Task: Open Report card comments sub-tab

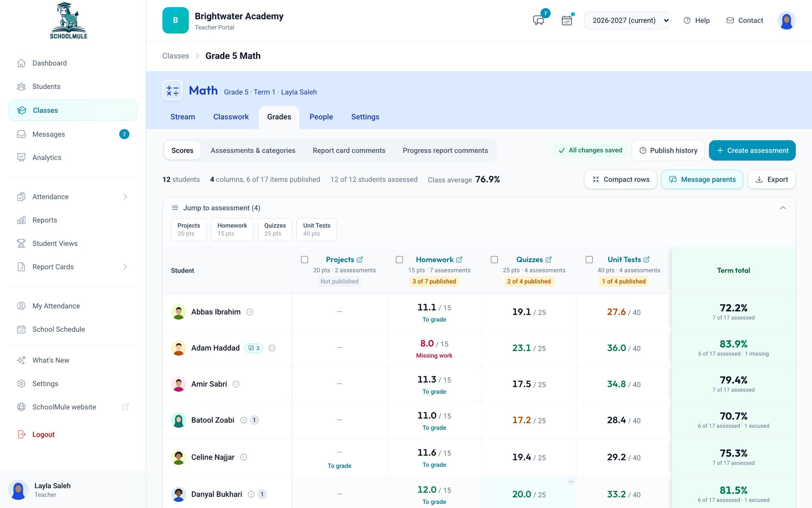Action: 349,150
